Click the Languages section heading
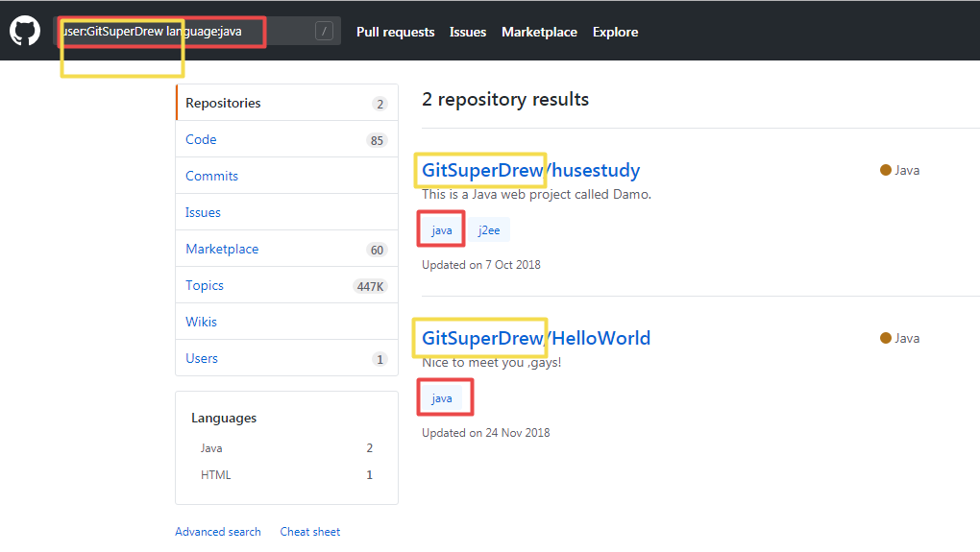The width and height of the screenshot is (980, 552). (224, 418)
